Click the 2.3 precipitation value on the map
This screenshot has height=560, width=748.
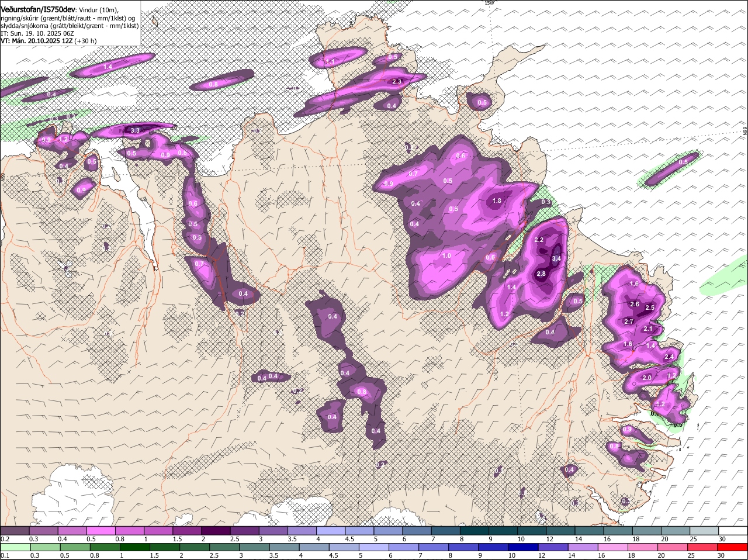click(397, 81)
